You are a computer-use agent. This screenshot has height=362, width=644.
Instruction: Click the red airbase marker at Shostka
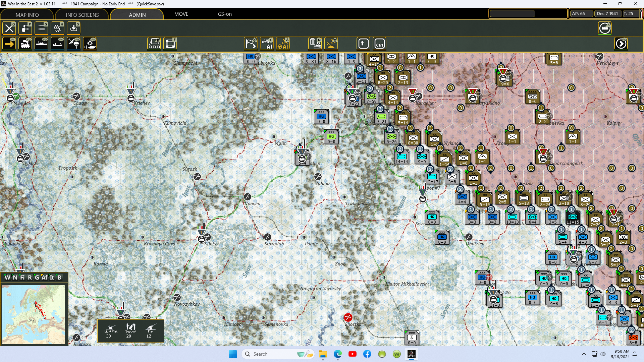(x=348, y=317)
